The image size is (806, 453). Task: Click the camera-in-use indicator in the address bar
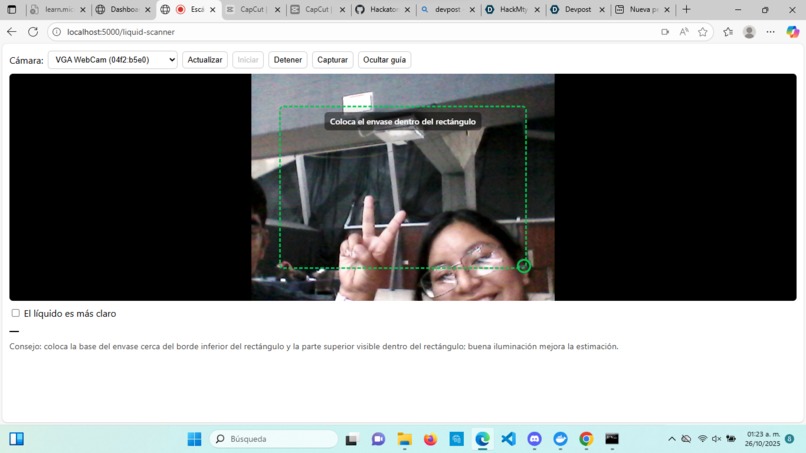pyautogui.click(x=665, y=32)
